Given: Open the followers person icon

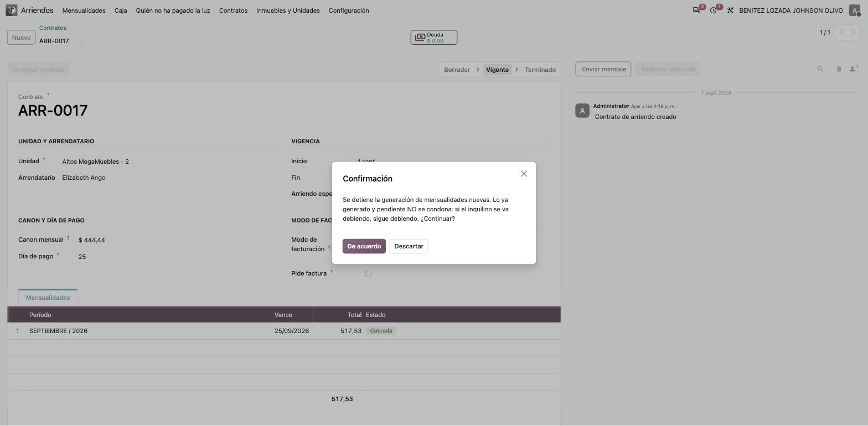Looking at the screenshot, I should coord(854,69).
